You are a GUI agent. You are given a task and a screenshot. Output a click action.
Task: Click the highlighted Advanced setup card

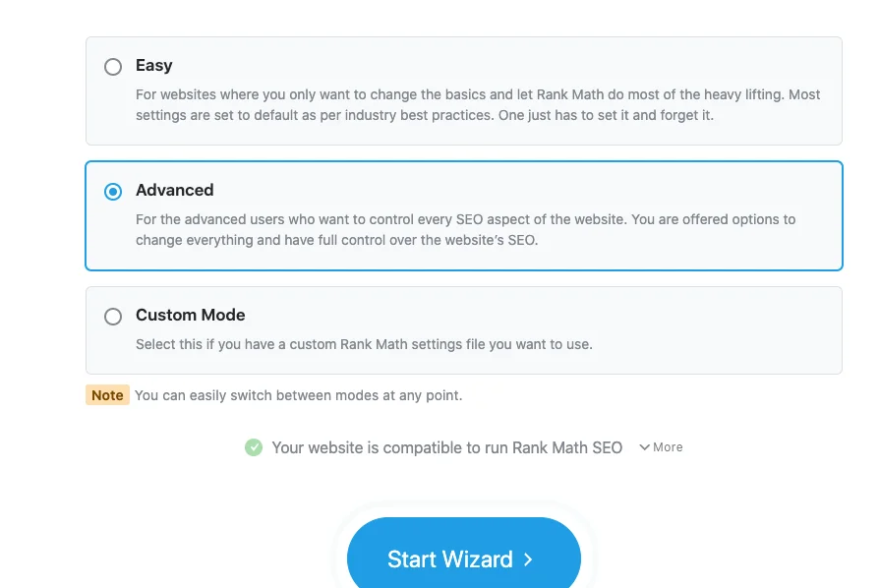click(x=462, y=213)
